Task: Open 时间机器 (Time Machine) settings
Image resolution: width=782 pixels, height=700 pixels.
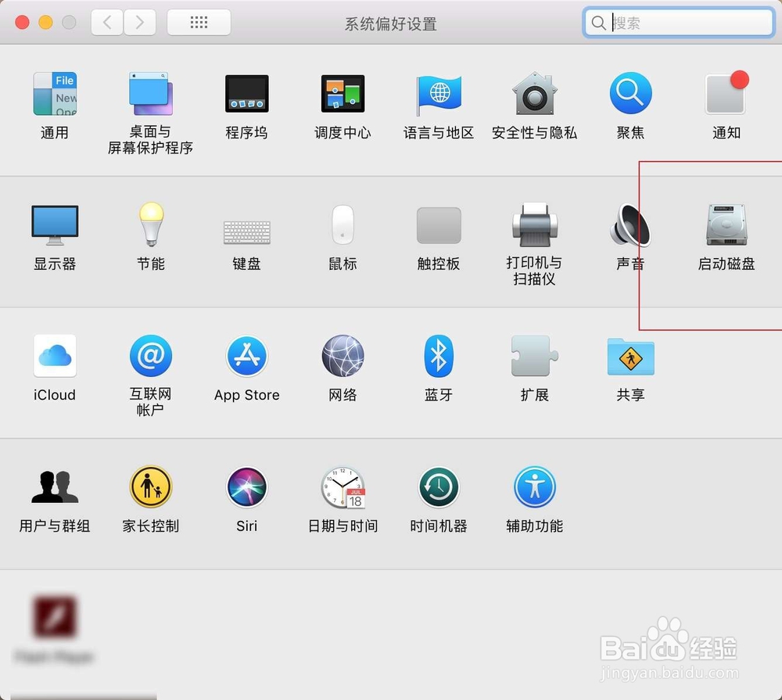Action: 438,487
